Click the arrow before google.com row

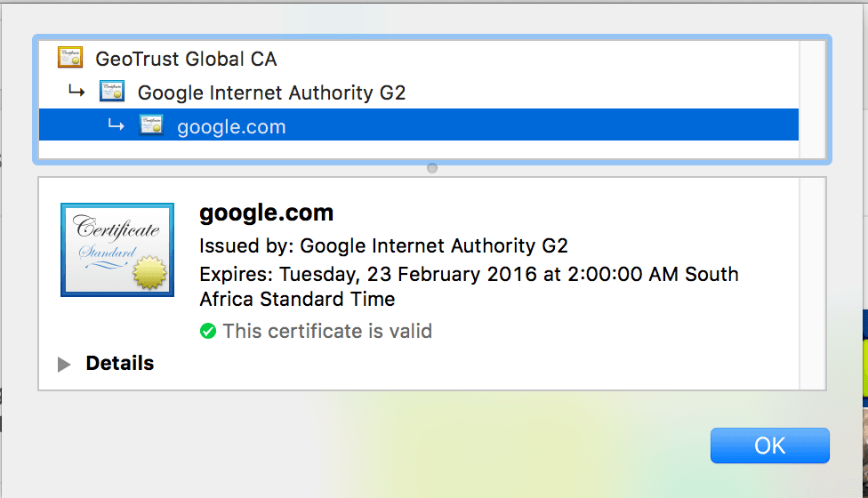pyautogui.click(x=116, y=125)
